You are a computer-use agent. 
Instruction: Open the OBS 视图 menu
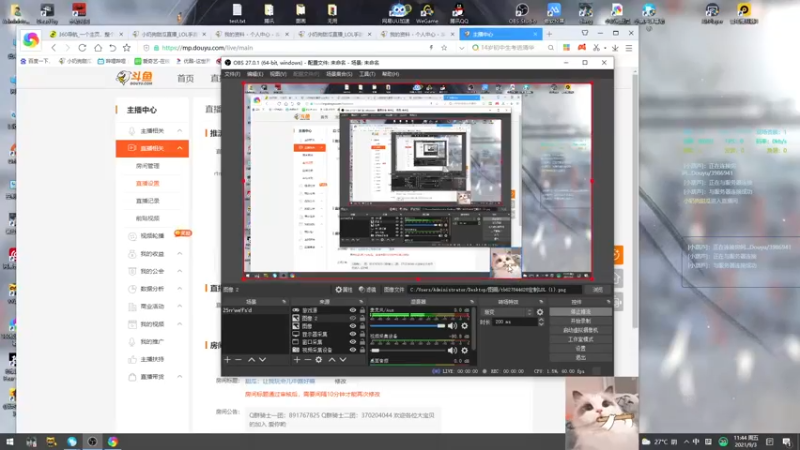tap(278, 74)
